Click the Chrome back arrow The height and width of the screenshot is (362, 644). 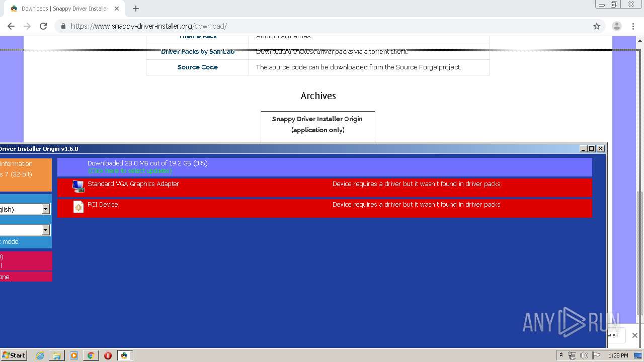pos(11,26)
